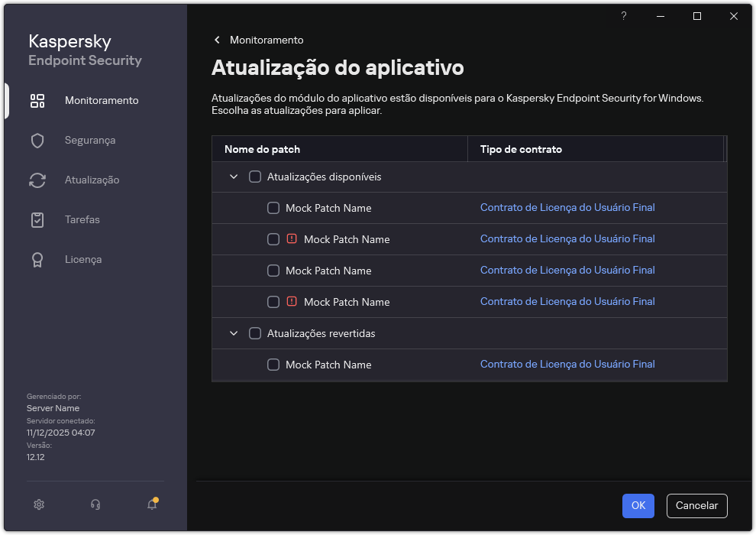Open help using the question mark icon
The width and height of the screenshot is (756, 535).
pyautogui.click(x=623, y=15)
